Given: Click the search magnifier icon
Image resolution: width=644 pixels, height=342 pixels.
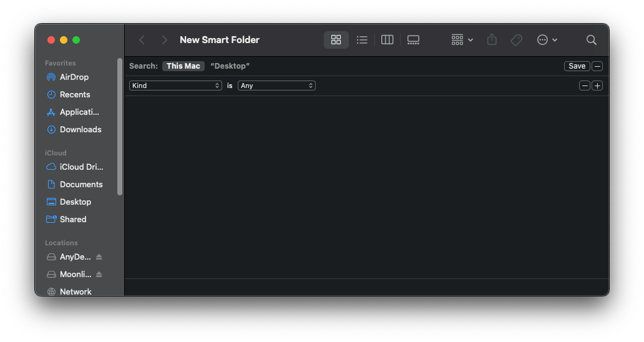Looking at the screenshot, I should point(592,40).
